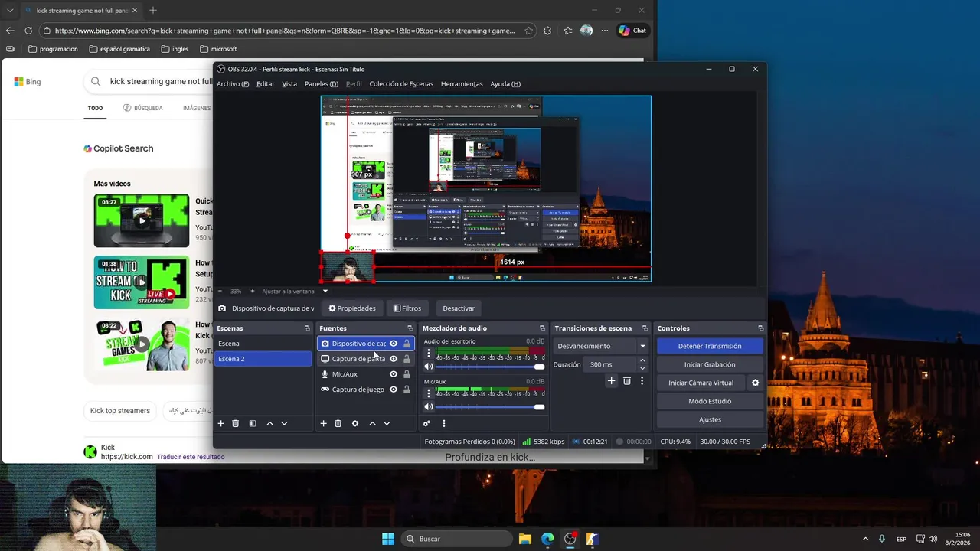The image size is (980, 551).
Task: Open the Vista menu in OBS
Action: 289,84
